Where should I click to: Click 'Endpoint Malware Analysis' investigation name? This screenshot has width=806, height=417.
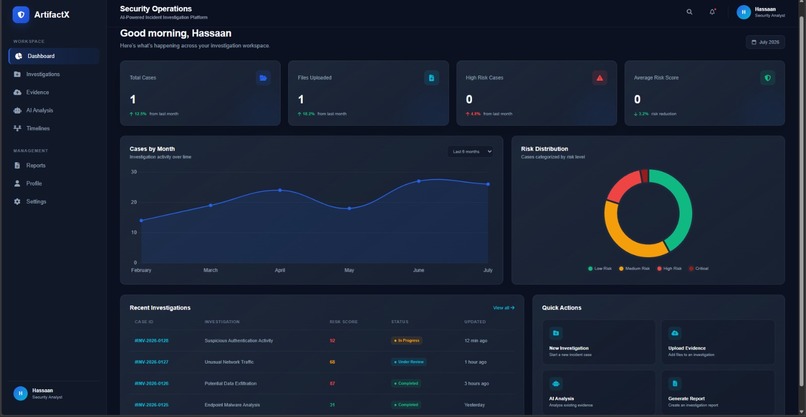tap(232, 405)
